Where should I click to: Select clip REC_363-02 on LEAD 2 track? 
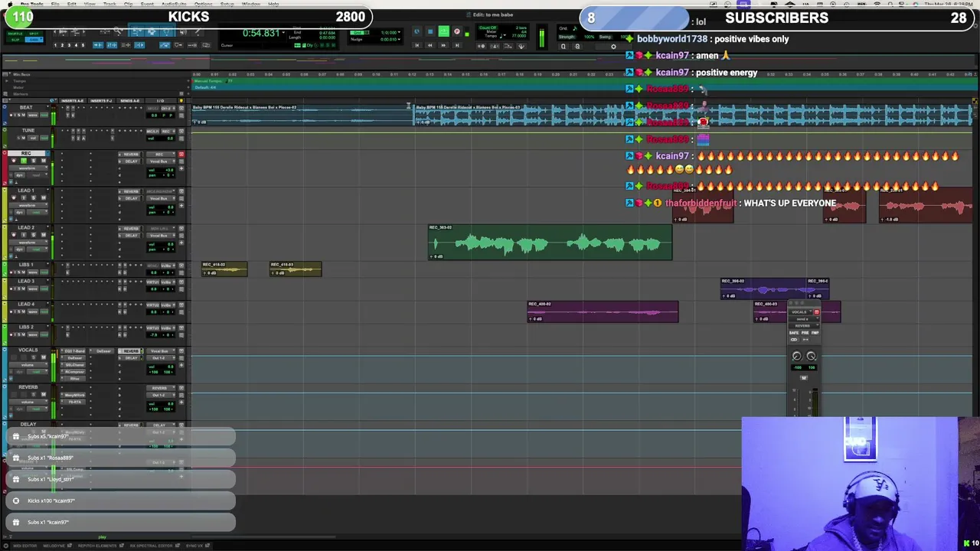click(550, 242)
